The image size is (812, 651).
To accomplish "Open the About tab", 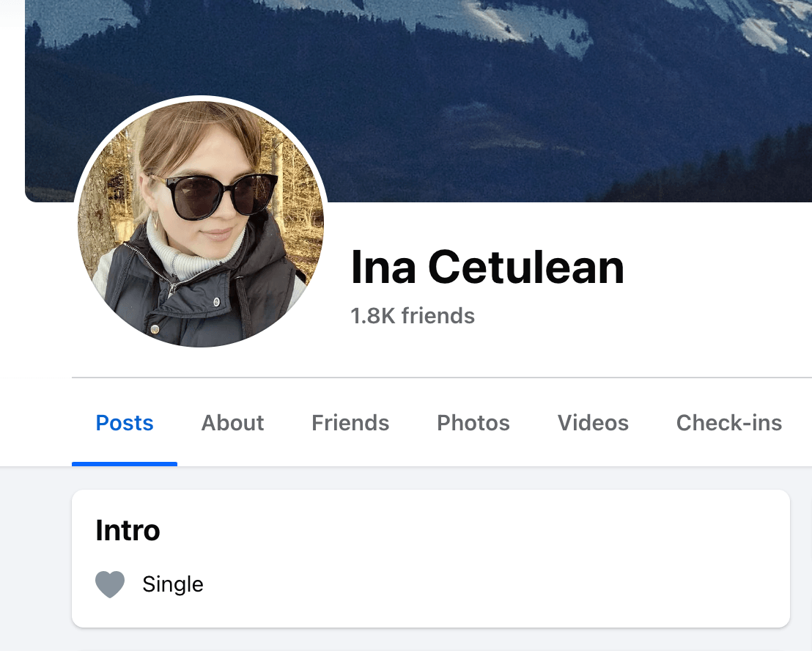I will (232, 423).
